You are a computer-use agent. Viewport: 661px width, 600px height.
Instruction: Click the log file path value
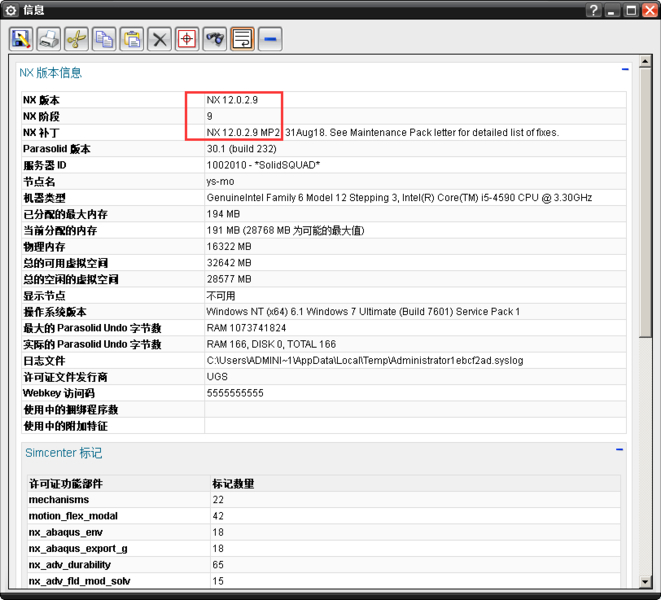pos(364,360)
